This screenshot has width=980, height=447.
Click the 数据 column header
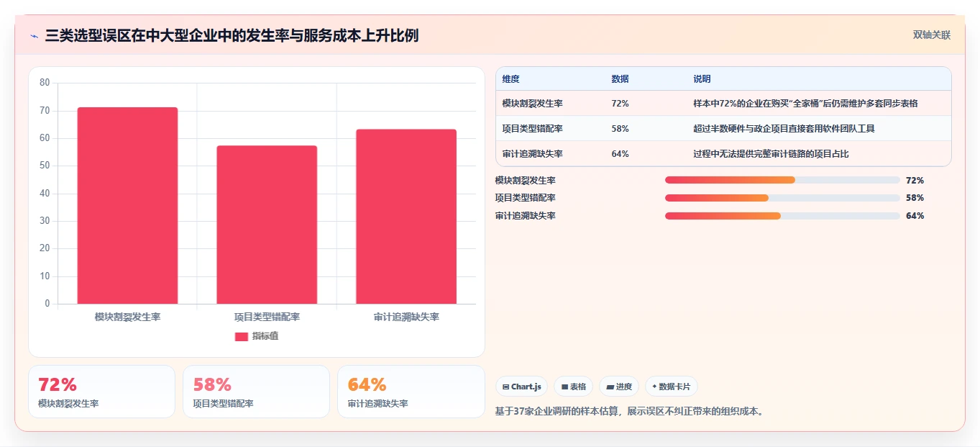point(620,79)
